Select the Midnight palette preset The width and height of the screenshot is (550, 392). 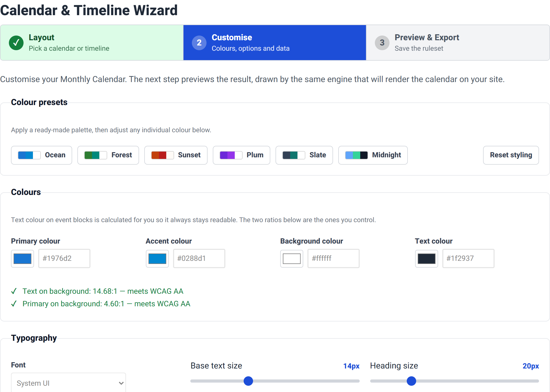click(373, 155)
